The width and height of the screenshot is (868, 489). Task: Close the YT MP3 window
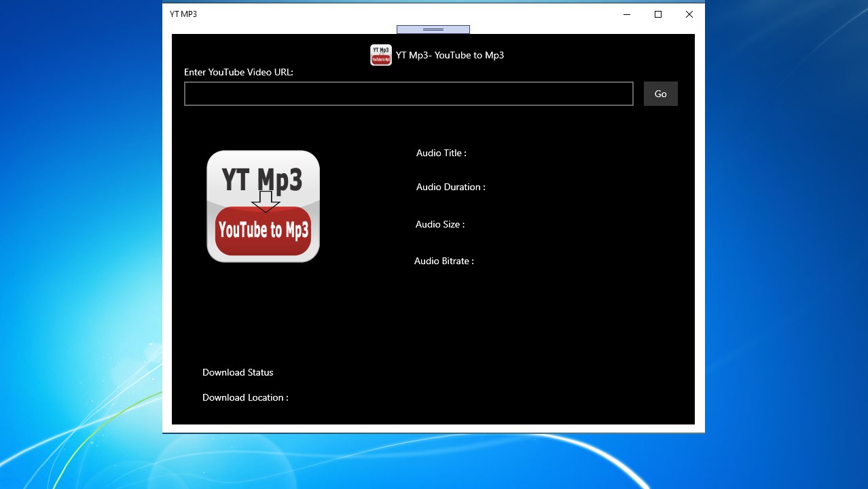pos(689,14)
